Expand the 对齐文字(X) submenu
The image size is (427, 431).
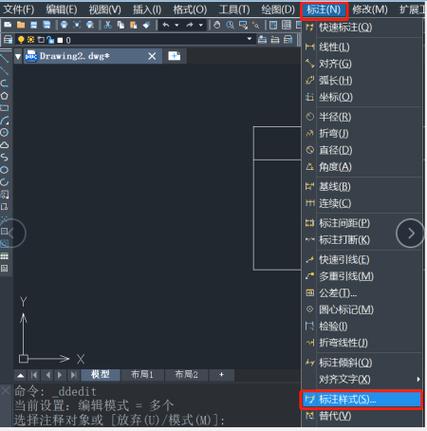coord(363,379)
